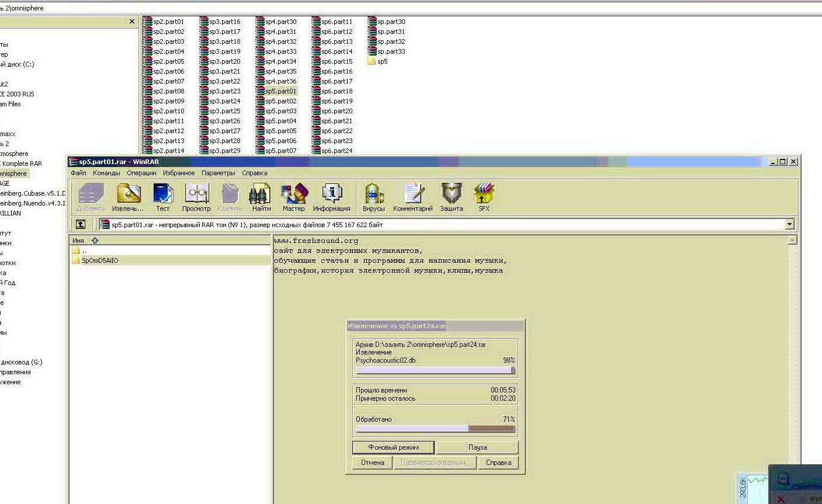Click the Вирусы scan icon
822x504 pixels.
click(374, 197)
